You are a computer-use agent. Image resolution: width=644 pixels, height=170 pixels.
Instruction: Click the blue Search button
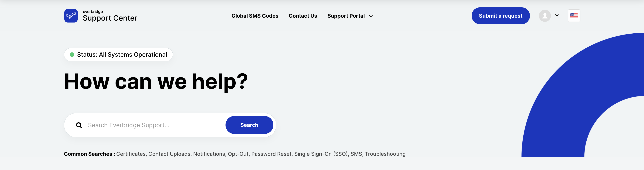click(249, 125)
